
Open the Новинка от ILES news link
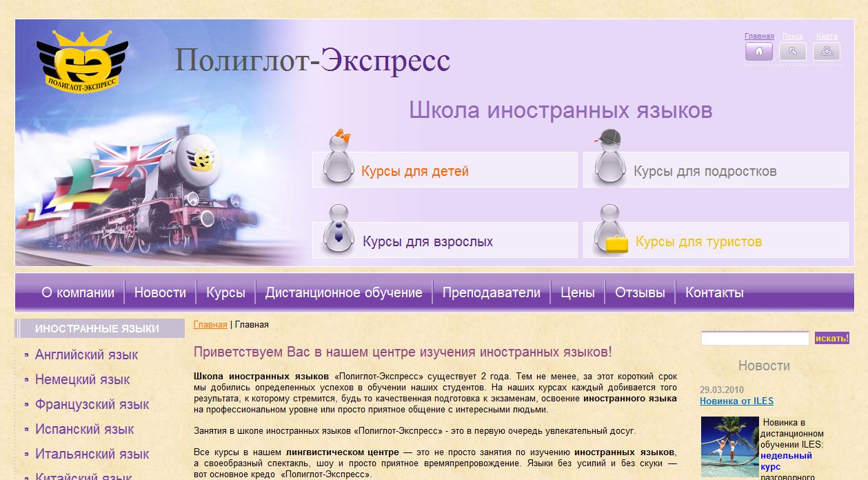pyautogui.click(x=738, y=401)
